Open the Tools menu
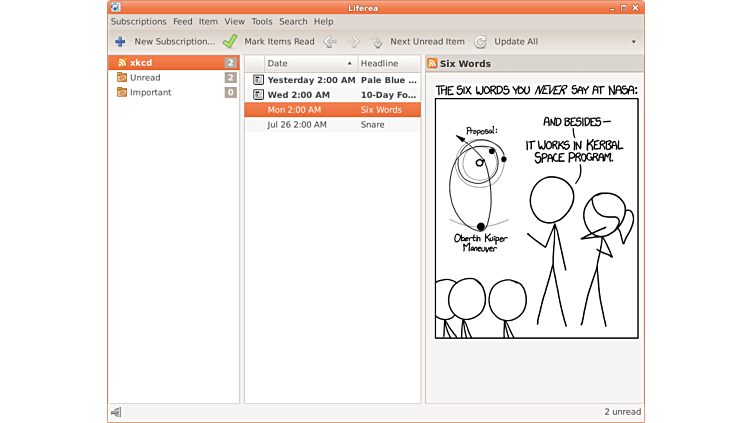752x423 pixels. [262, 21]
